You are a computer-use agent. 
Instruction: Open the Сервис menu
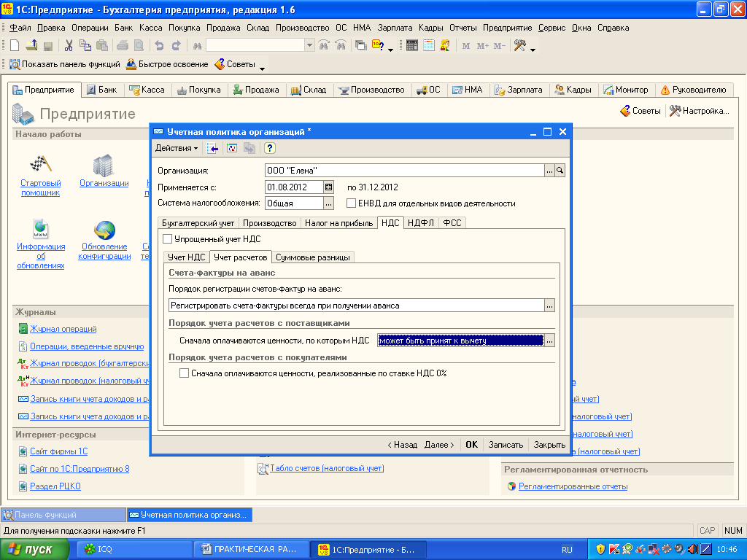pyautogui.click(x=551, y=28)
